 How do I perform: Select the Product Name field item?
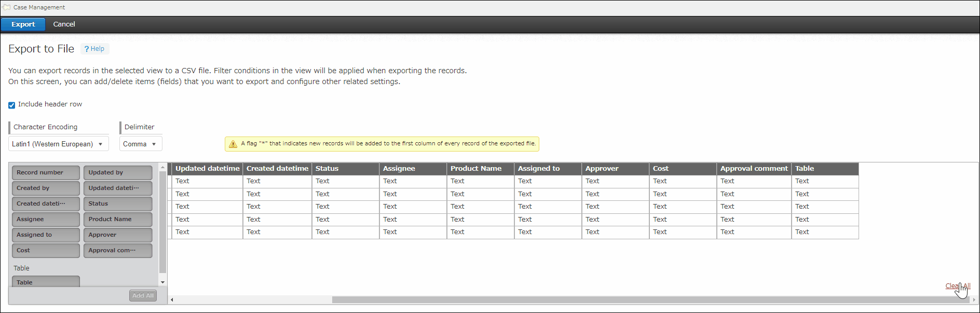click(x=117, y=220)
